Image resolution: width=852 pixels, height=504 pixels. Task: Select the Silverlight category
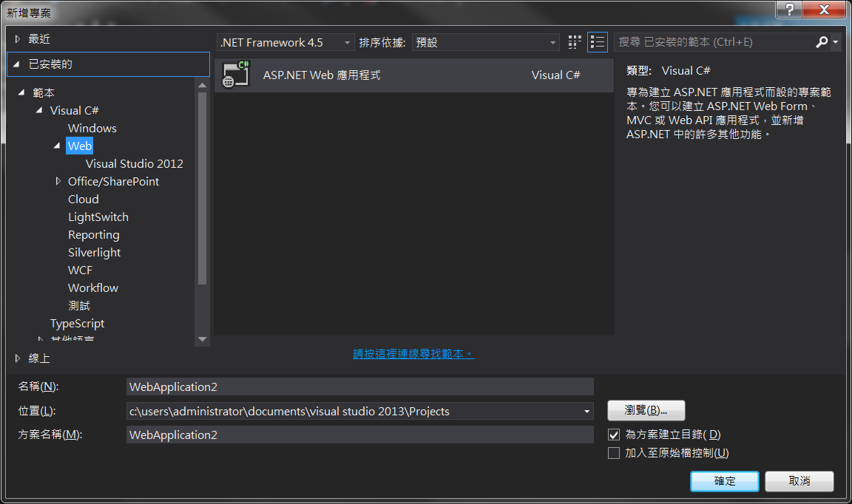pos(94,253)
